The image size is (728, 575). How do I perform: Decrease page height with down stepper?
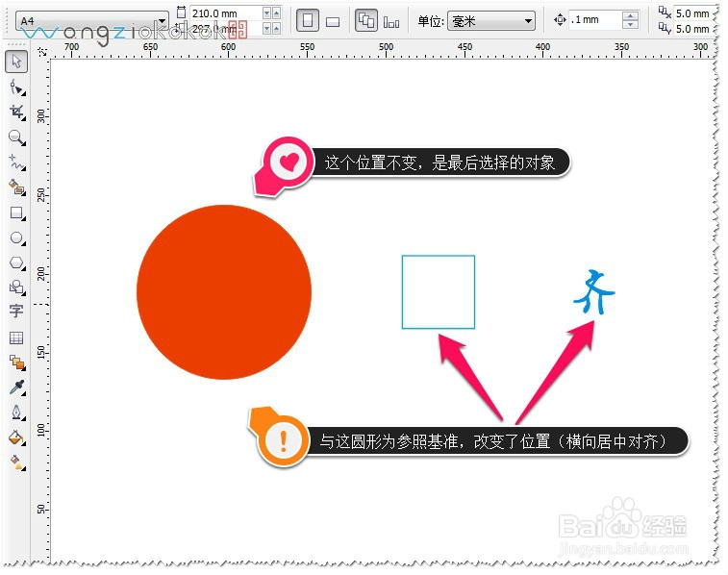click(266, 29)
